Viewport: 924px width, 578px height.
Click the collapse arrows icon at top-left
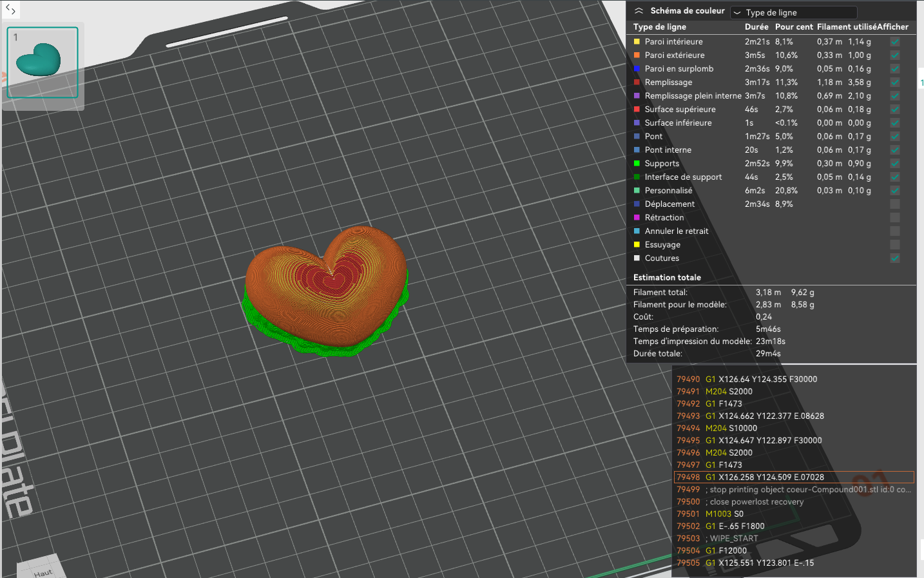(10, 10)
